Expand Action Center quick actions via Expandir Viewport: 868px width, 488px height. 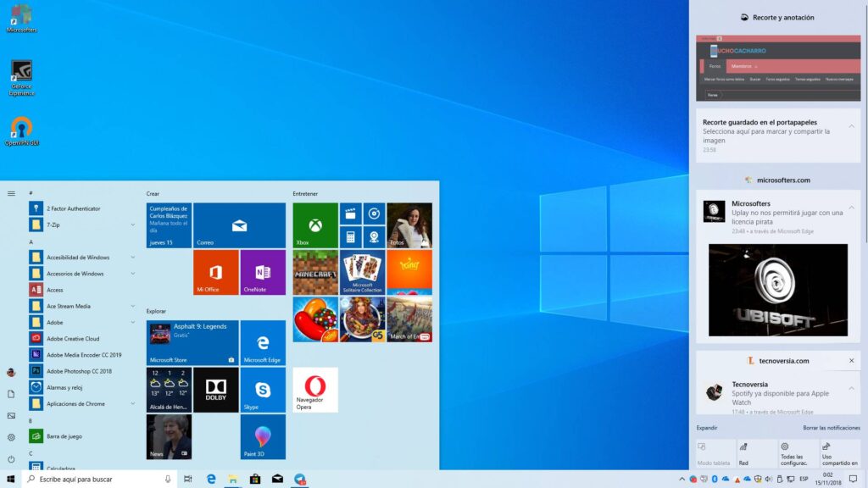pos(706,428)
